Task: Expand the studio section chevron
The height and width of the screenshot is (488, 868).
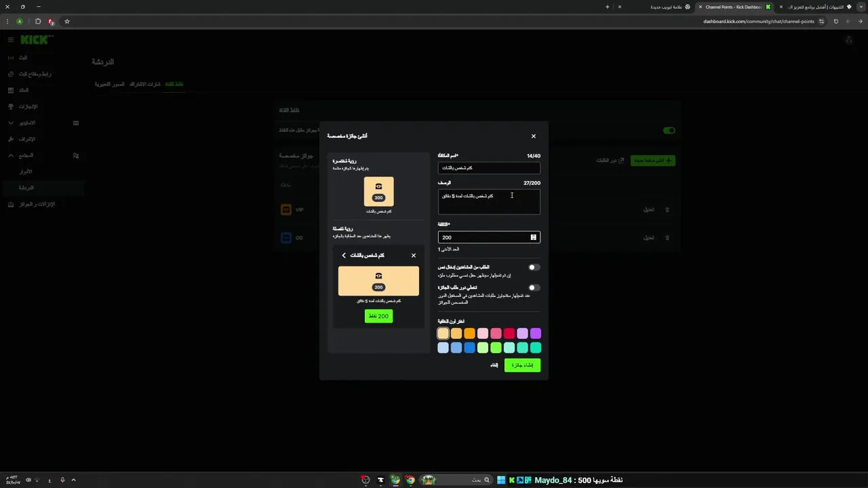Action: coord(11,123)
